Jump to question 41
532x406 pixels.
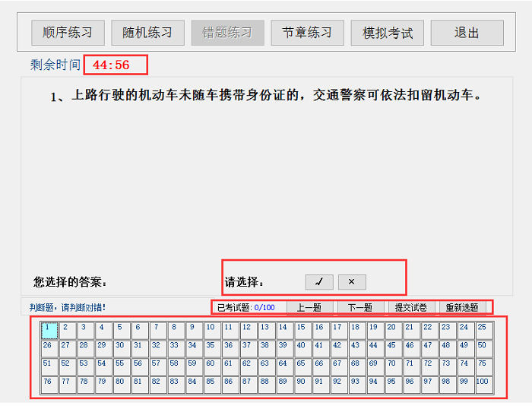point(321,349)
